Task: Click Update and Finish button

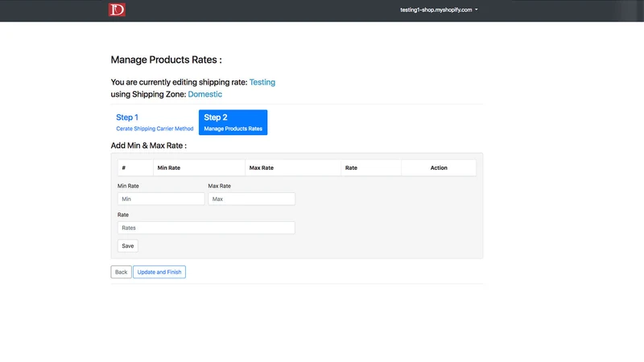Action: 159,272
